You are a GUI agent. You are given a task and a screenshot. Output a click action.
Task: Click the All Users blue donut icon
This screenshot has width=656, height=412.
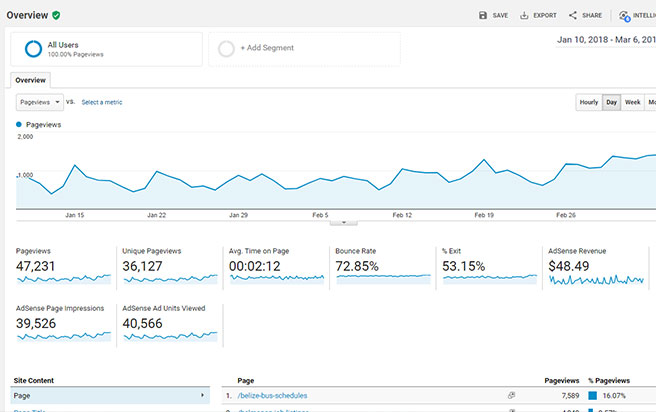click(33, 49)
